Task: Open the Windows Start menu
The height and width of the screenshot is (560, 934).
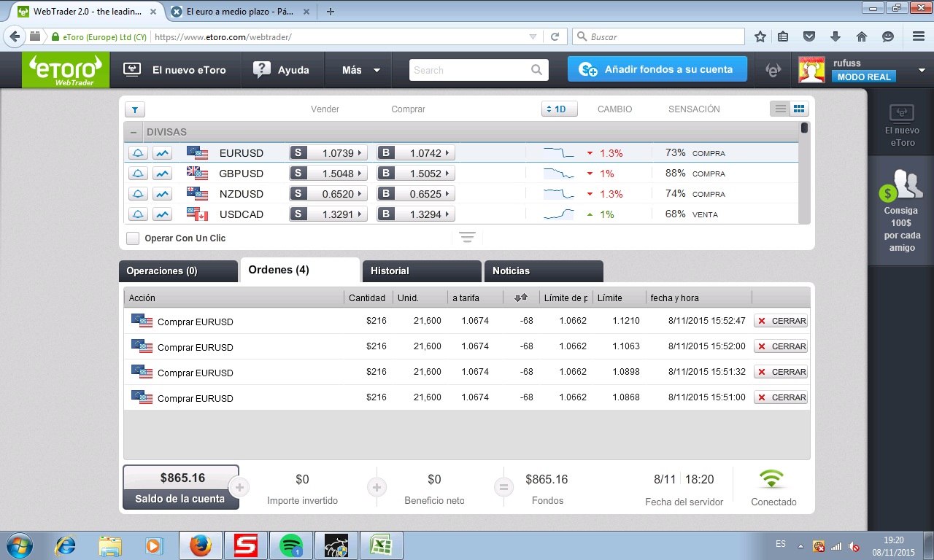Action: 19,545
